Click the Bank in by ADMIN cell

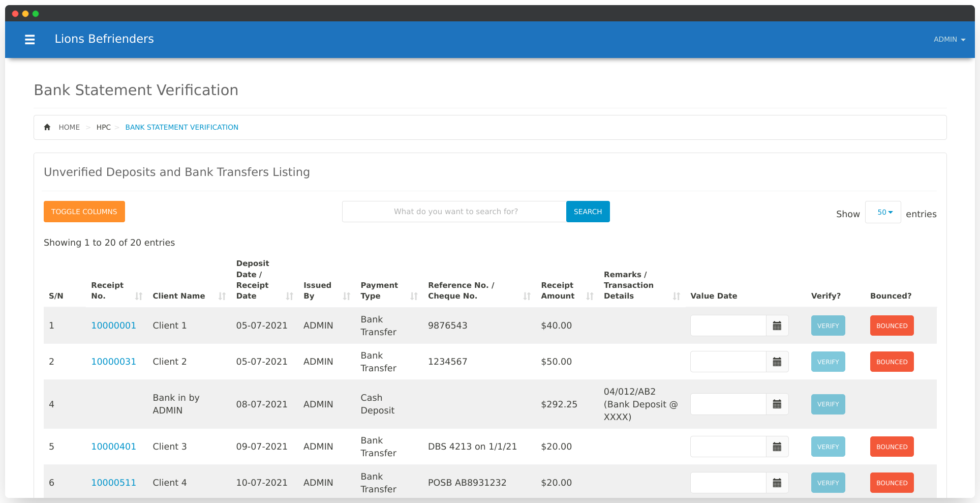(176, 404)
